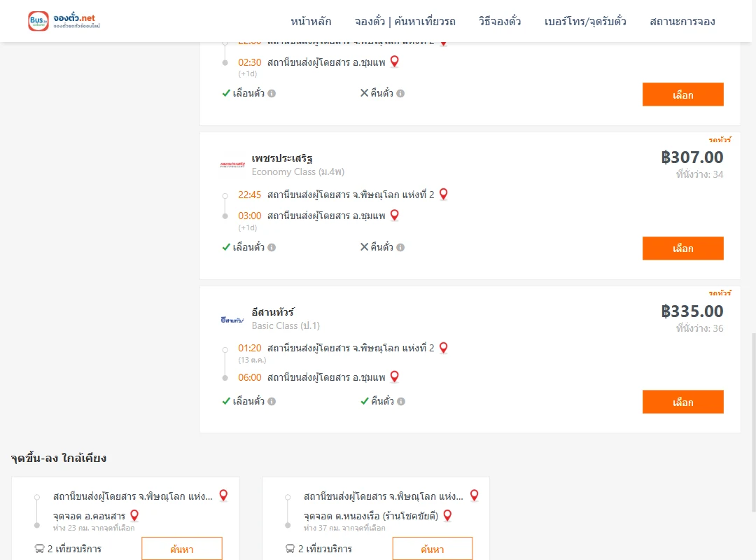The height and width of the screenshot is (560, 756).
Task: Show คืนตั๋ว info icon in the เพชรประเสริฐ card
Action: pyautogui.click(x=400, y=247)
